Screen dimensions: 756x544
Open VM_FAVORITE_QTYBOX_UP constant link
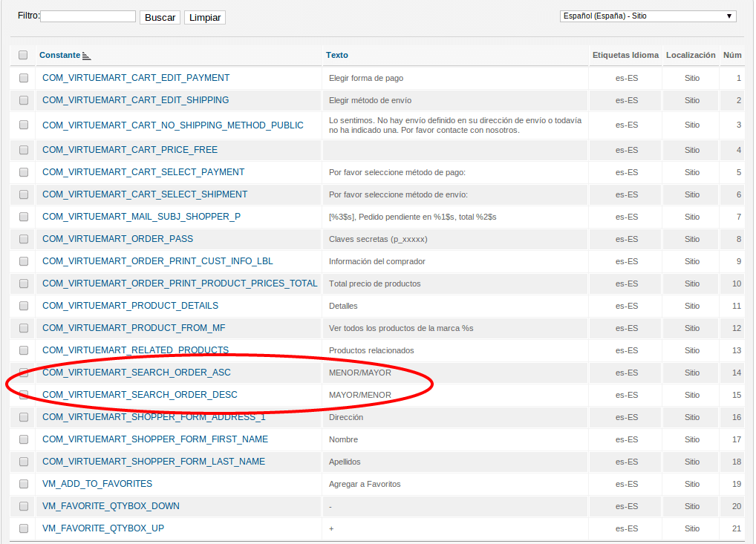103,528
